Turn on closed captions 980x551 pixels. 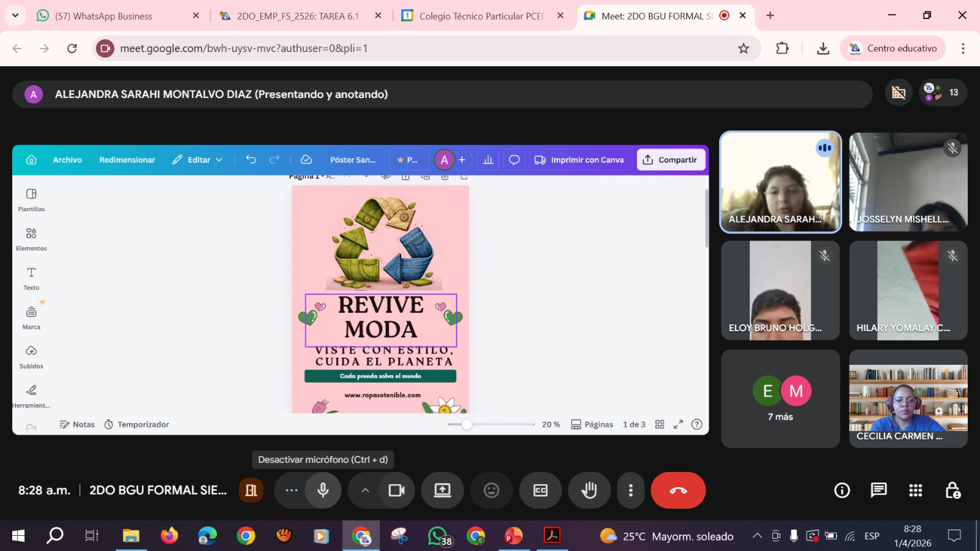[x=540, y=490]
